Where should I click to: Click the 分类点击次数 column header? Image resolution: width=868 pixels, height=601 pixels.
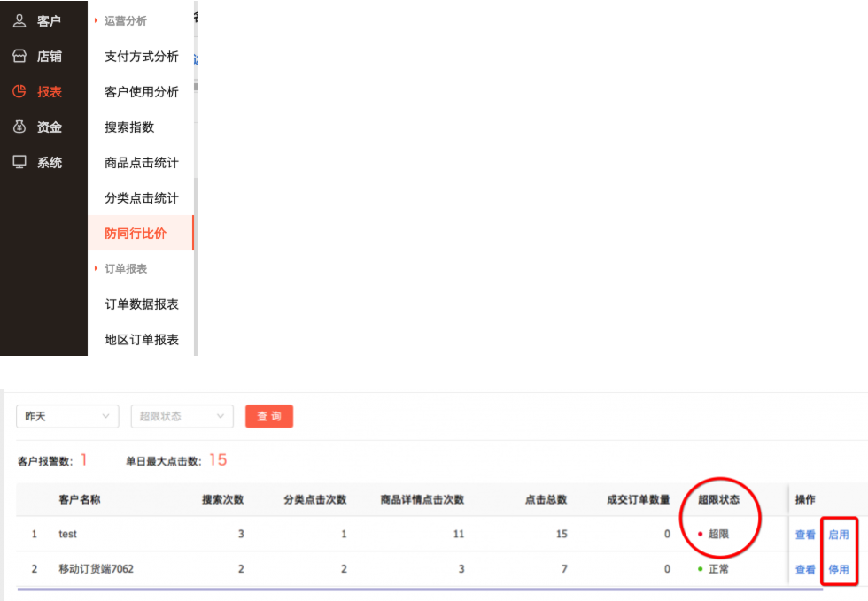(315, 499)
